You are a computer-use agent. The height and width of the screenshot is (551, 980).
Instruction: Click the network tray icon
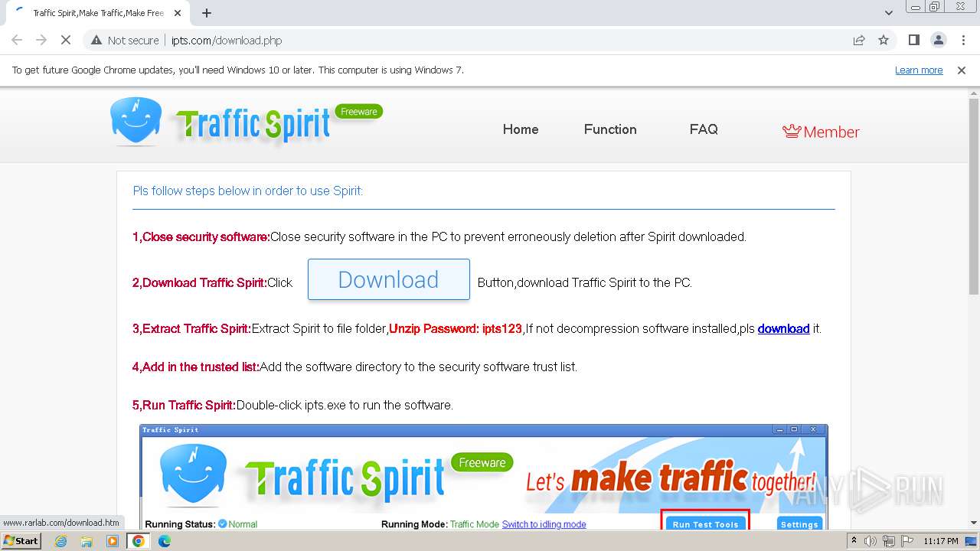[889, 541]
